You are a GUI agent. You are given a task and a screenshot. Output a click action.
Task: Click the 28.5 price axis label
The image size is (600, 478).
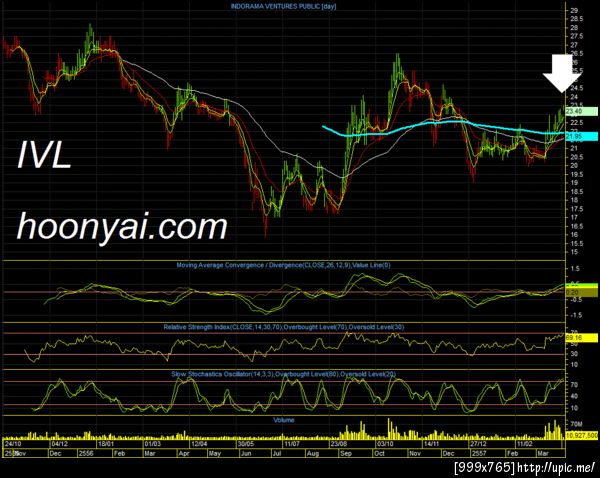coord(577,19)
